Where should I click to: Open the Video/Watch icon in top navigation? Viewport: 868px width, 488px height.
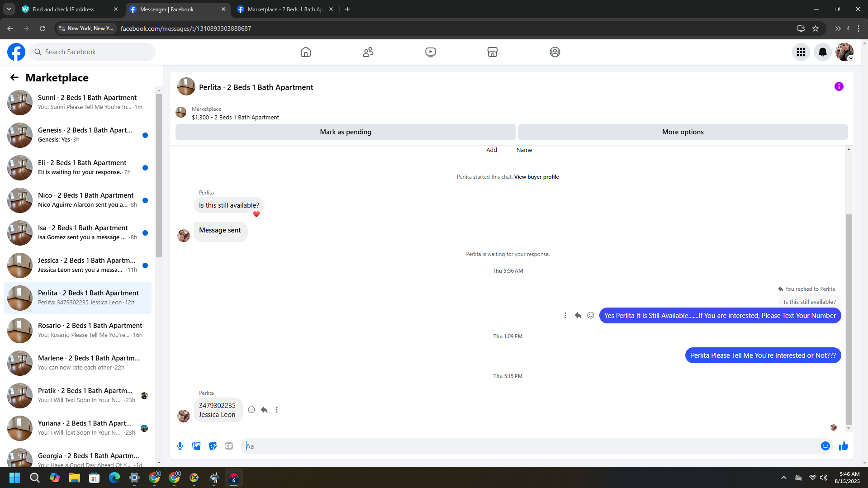pyautogui.click(x=431, y=52)
